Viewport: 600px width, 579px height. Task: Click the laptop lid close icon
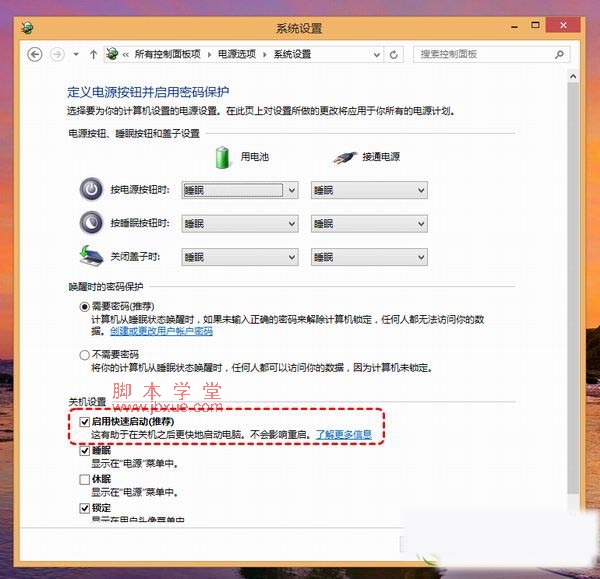coord(91,256)
